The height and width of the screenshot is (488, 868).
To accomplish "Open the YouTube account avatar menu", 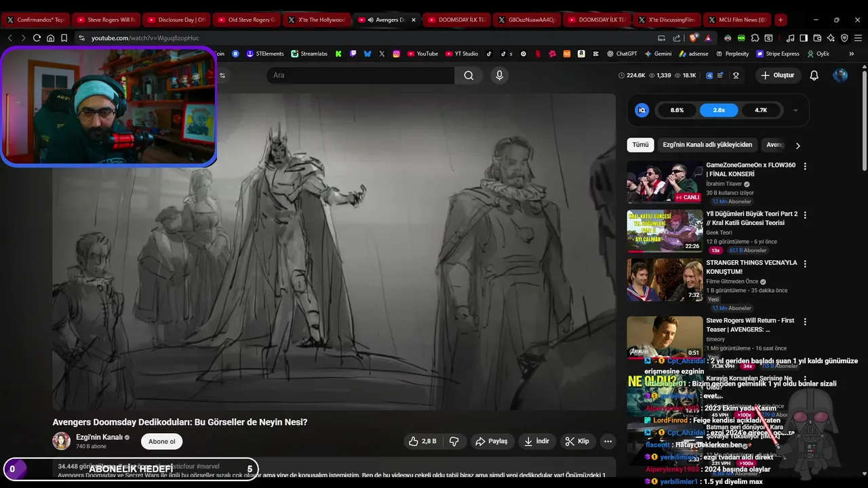I will click(840, 75).
